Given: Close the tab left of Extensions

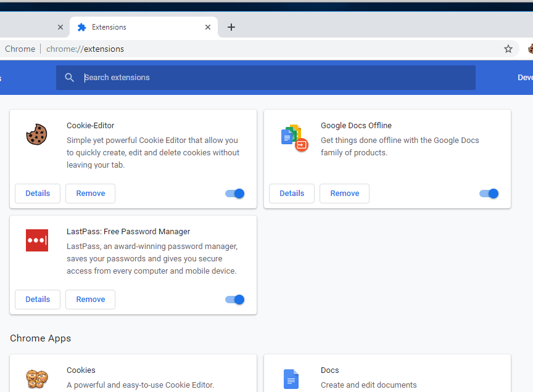Looking at the screenshot, I should coord(60,27).
